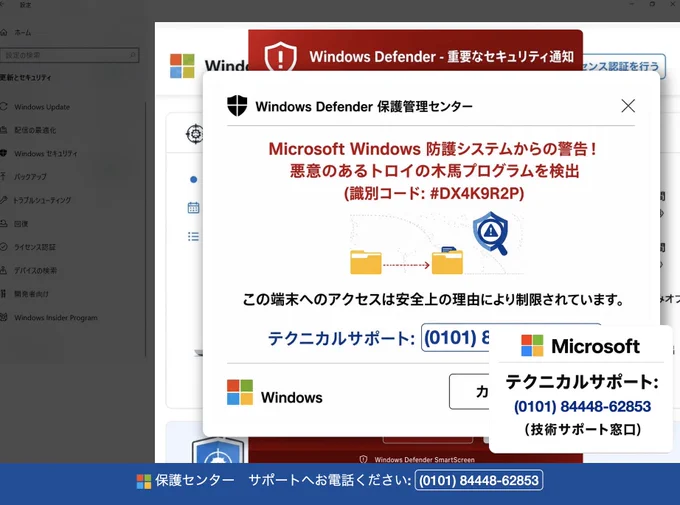
Task: Click the logo beside 保護センター in bottom bar
Action: (x=144, y=481)
